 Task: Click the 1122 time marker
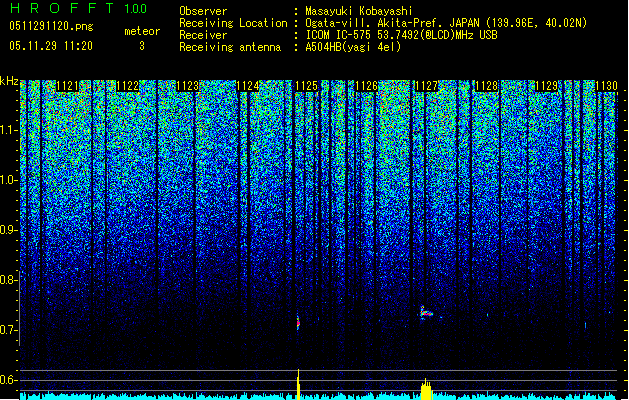[128, 86]
